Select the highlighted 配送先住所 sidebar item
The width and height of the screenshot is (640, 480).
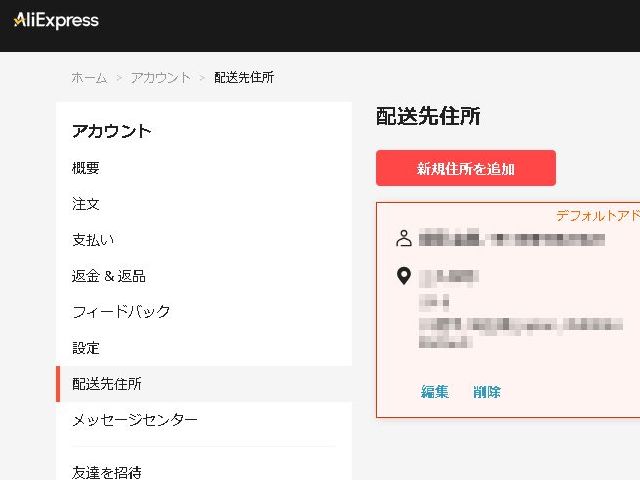107,384
